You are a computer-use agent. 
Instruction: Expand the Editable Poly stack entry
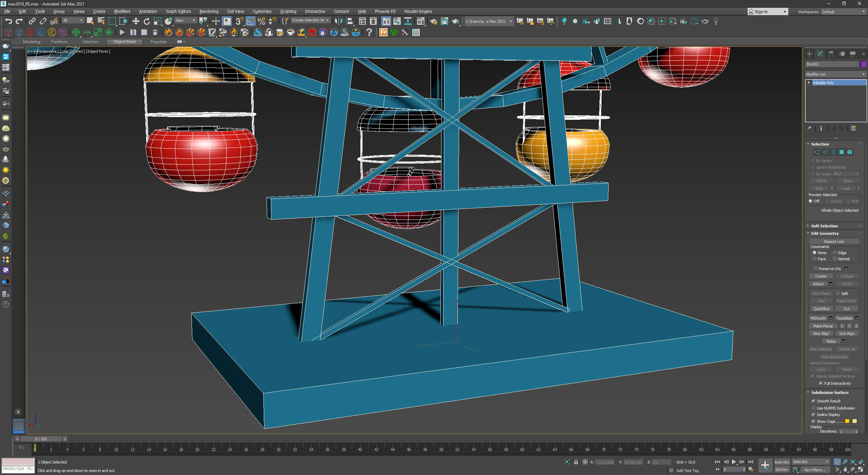pos(809,83)
